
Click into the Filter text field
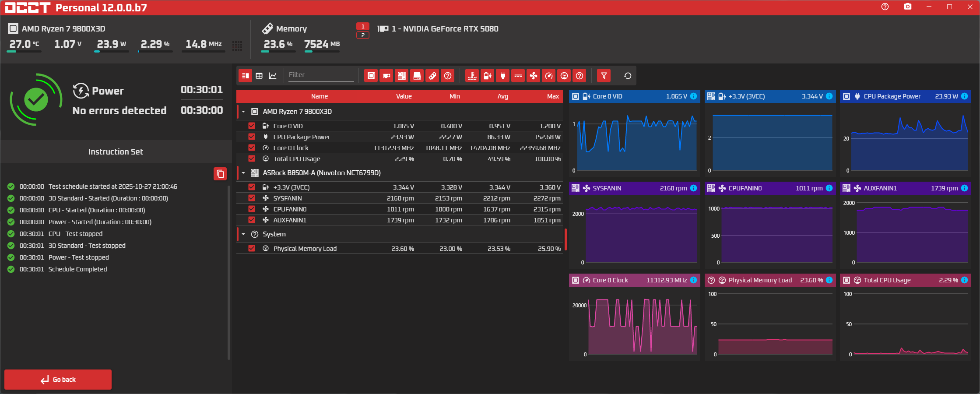pos(320,75)
